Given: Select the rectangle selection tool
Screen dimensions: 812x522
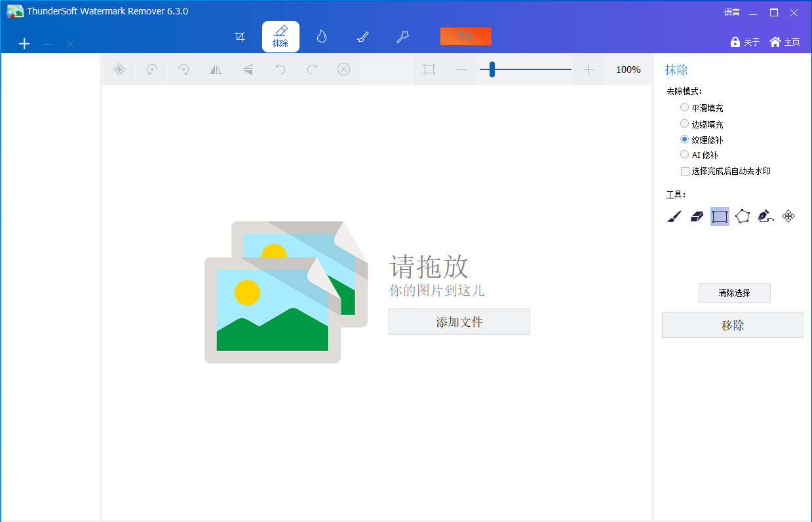Looking at the screenshot, I should coord(720,216).
